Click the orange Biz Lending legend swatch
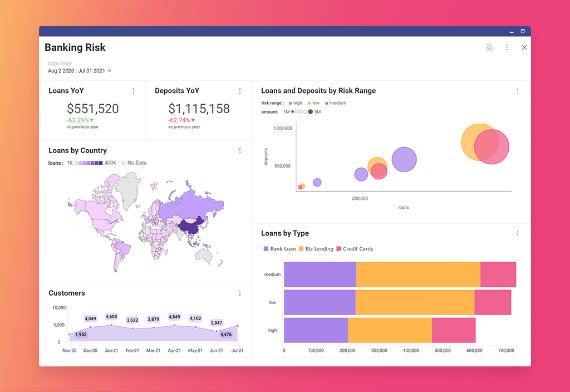The height and width of the screenshot is (392, 570). (301, 249)
